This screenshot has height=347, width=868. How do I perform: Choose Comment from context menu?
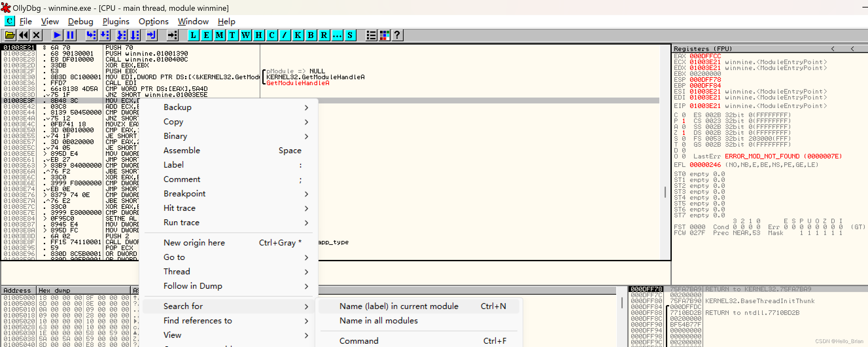229,179
